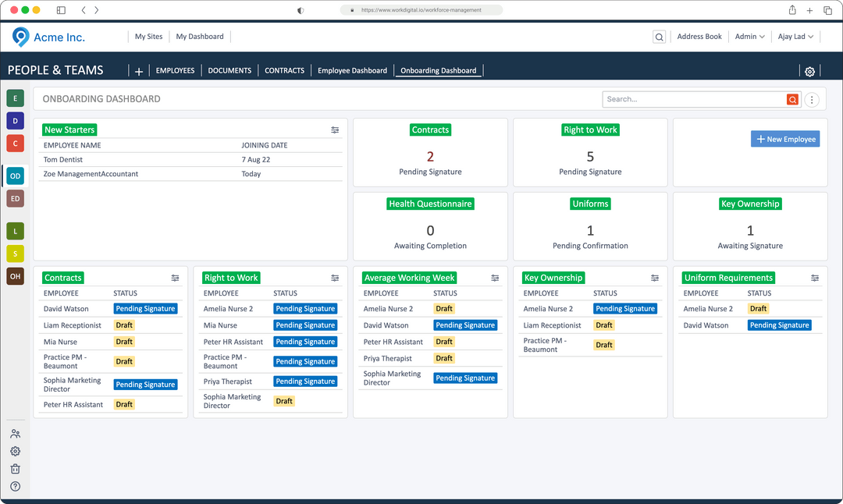Click the Uniform Requirements filter icon
Image resolution: width=843 pixels, height=504 pixels.
click(x=815, y=278)
